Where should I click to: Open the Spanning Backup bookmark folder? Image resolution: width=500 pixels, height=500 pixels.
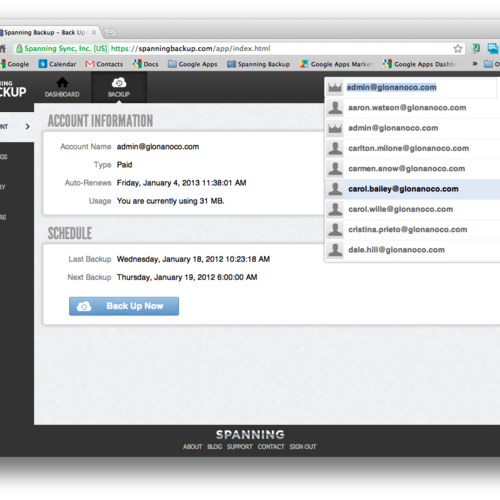(x=258, y=64)
